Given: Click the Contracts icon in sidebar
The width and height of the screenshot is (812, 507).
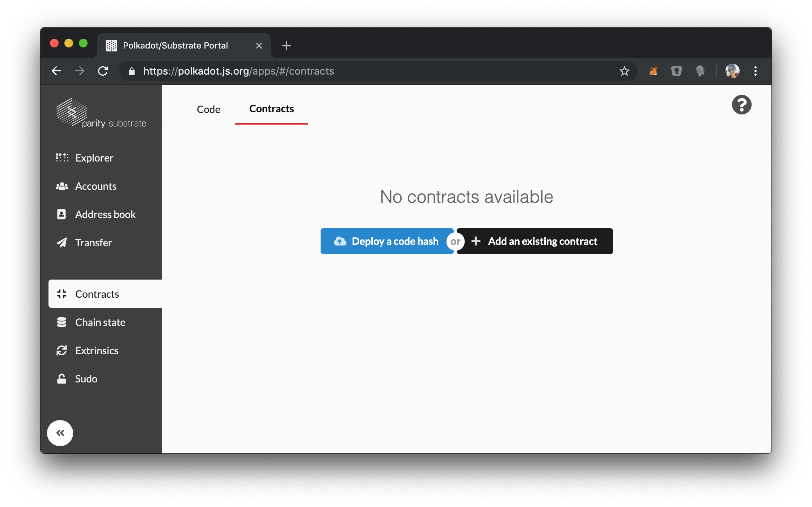Looking at the screenshot, I should point(63,293).
